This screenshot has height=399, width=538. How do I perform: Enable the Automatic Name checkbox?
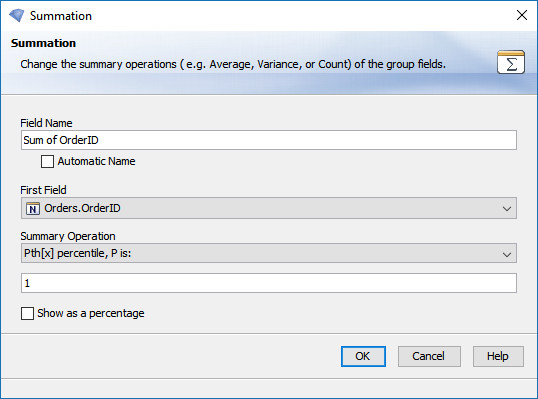coord(47,161)
